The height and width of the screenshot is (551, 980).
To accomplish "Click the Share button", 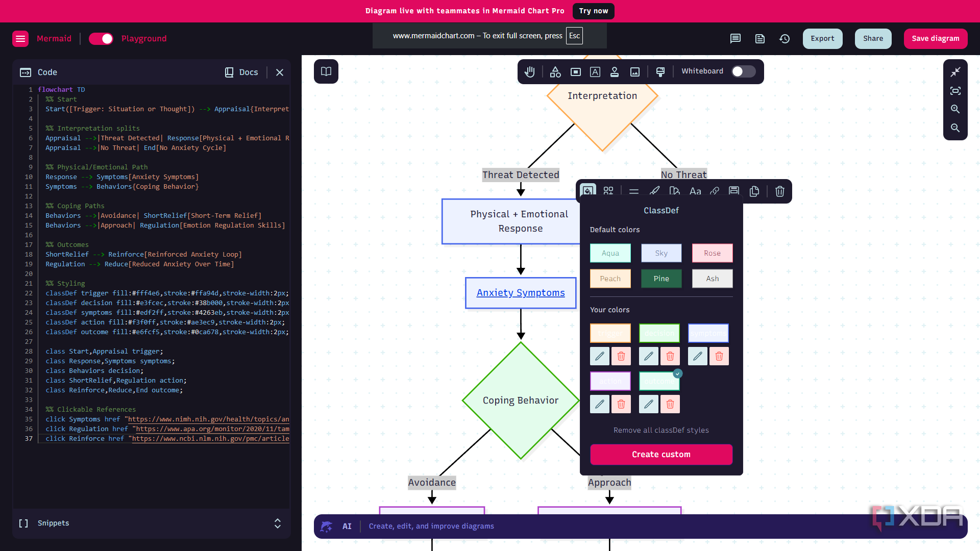I will (x=873, y=39).
